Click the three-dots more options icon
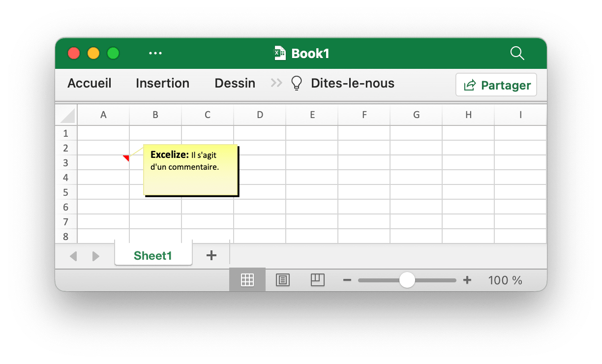 pyautogui.click(x=155, y=53)
